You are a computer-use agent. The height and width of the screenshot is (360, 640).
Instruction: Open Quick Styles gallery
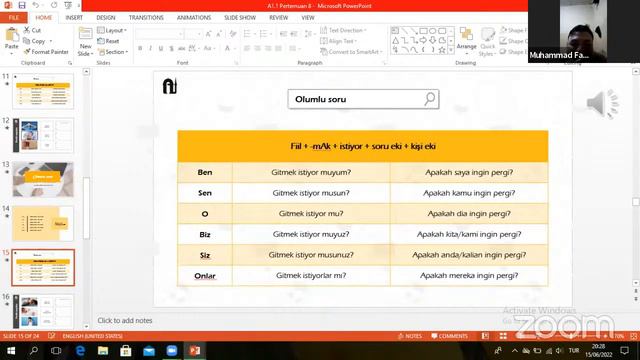click(x=487, y=42)
